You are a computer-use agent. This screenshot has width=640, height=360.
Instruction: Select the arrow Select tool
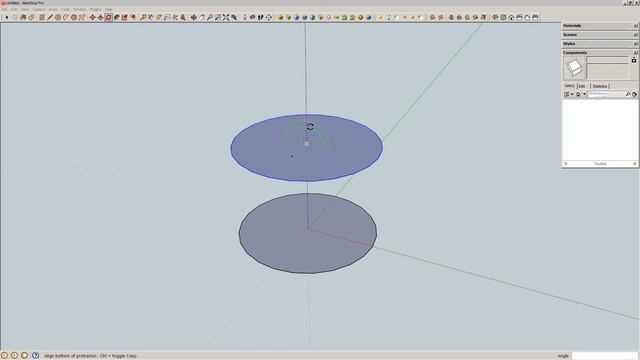coord(7,17)
